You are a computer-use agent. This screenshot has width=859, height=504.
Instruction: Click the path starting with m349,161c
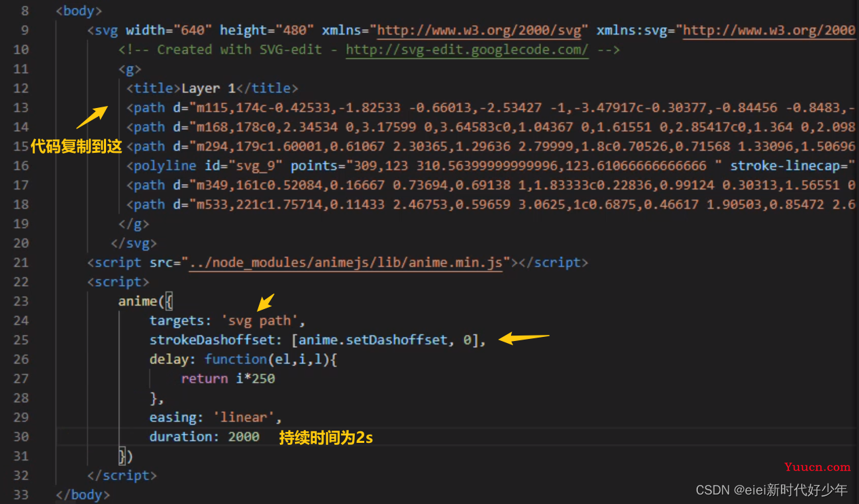(491, 185)
